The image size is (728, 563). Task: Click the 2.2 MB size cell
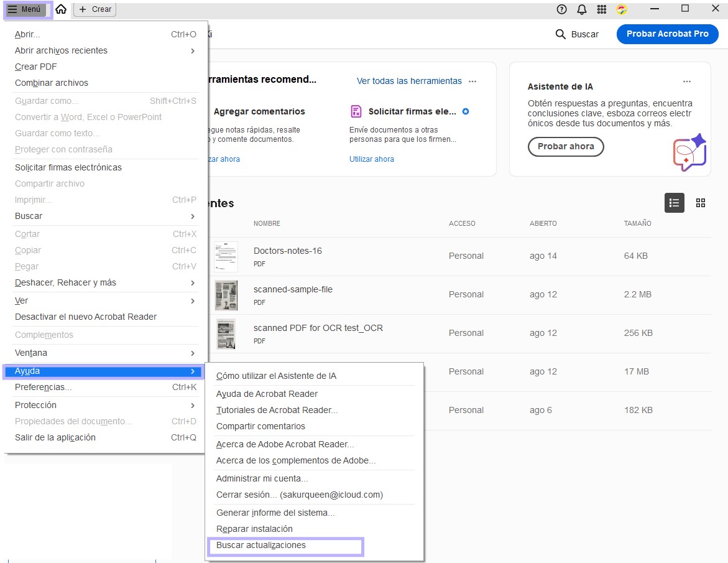coord(637,294)
